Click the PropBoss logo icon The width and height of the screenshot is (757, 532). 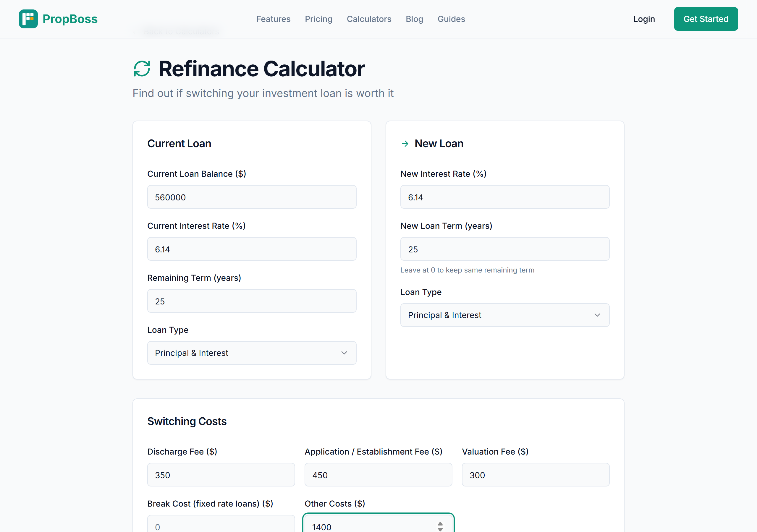(x=28, y=19)
